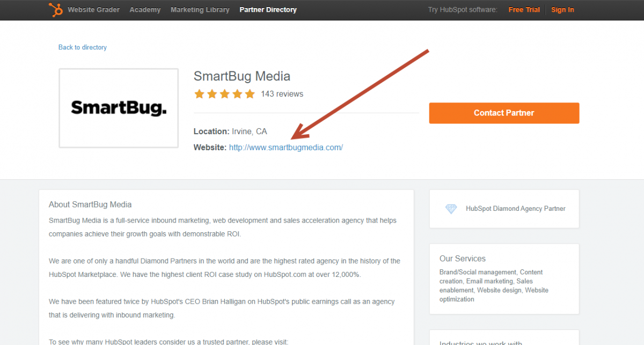This screenshot has width=644, height=345.
Task: Open the 143 reviews link
Action: point(282,94)
